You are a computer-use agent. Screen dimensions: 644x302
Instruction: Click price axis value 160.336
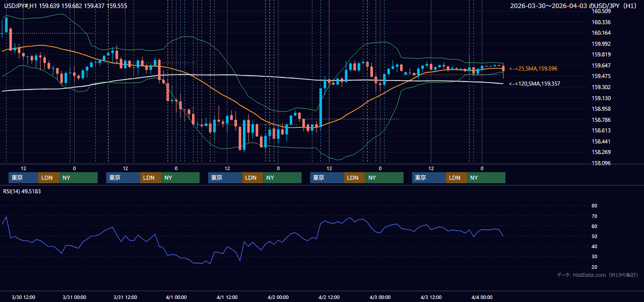coord(601,22)
